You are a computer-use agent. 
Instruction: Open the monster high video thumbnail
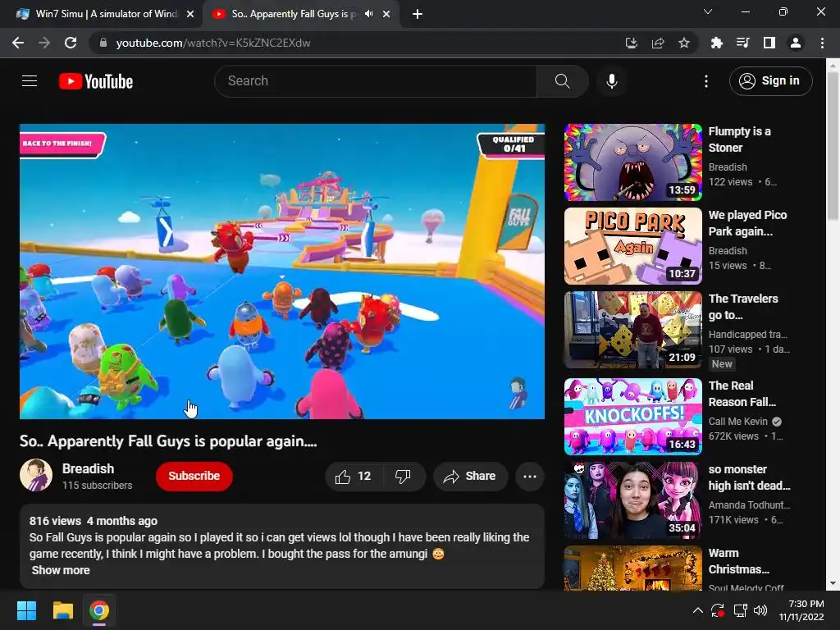632,500
